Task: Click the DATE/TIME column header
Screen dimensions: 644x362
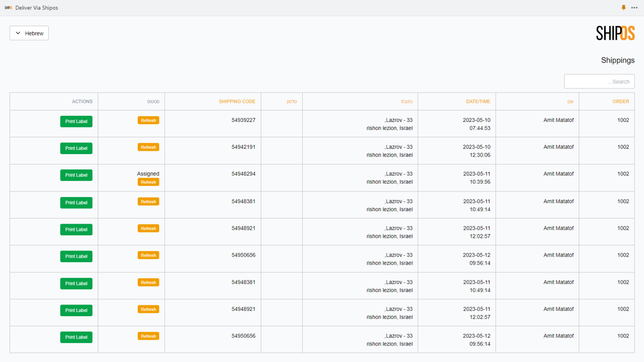Action: (478, 101)
